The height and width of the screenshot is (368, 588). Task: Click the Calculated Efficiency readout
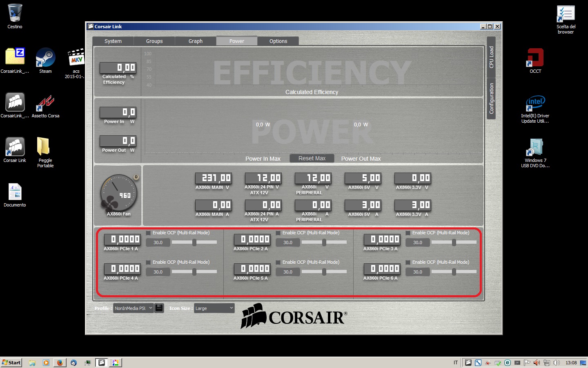tap(118, 67)
